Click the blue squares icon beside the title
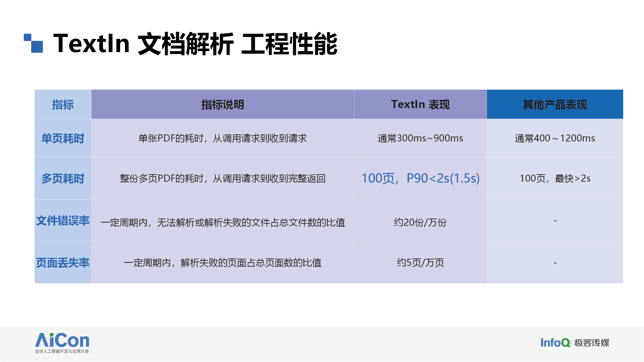 coord(33,43)
